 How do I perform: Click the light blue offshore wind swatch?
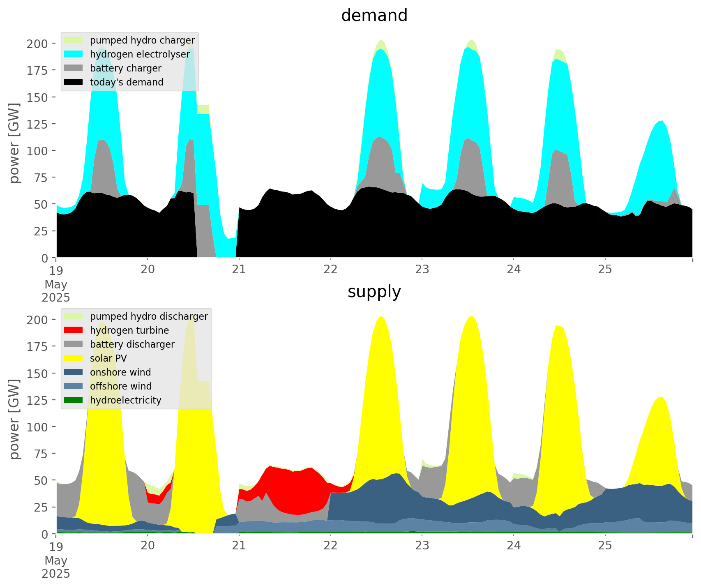tap(74, 386)
